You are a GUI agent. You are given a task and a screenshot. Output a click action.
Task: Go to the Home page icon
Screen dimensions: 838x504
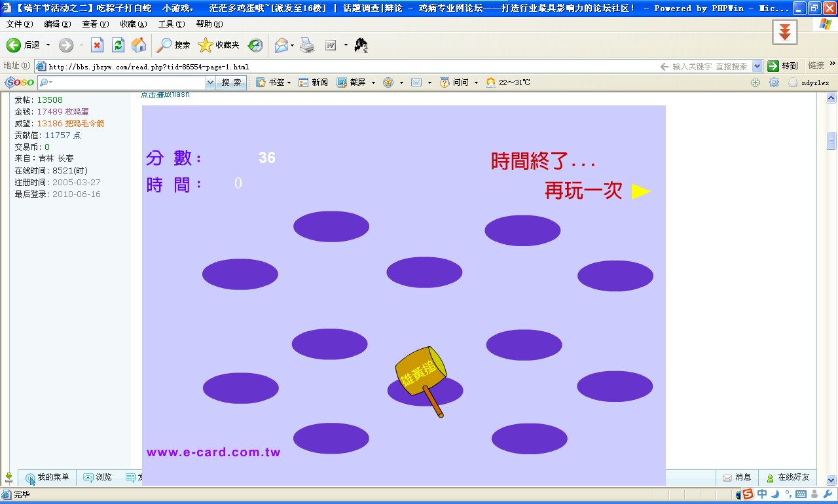pos(139,45)
